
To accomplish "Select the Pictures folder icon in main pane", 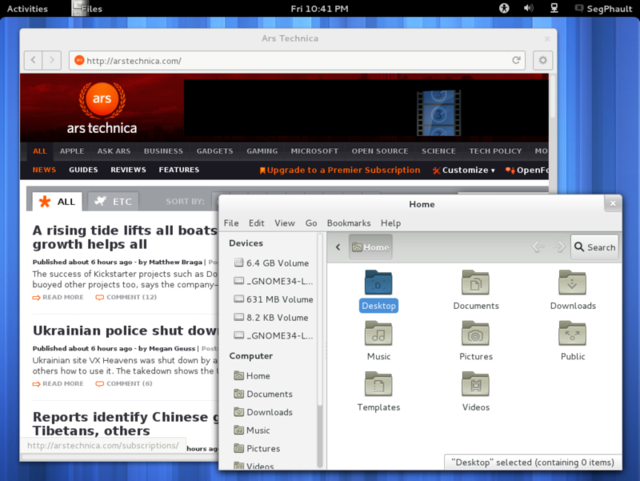I will (x=476, y=334).
